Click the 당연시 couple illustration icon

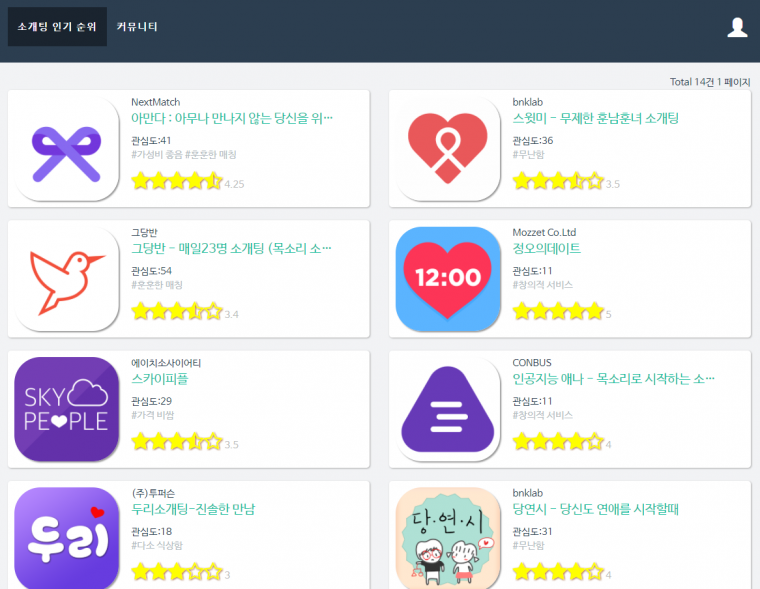(x=448, y=538)
